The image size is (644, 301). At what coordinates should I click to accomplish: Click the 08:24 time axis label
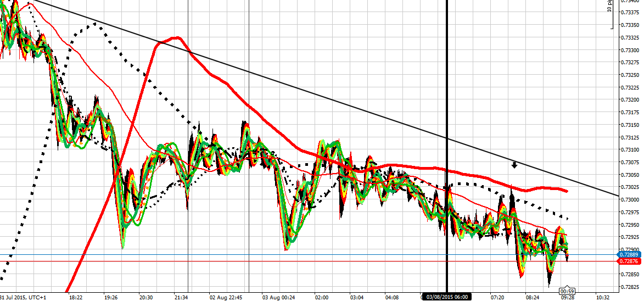point(533,297)
